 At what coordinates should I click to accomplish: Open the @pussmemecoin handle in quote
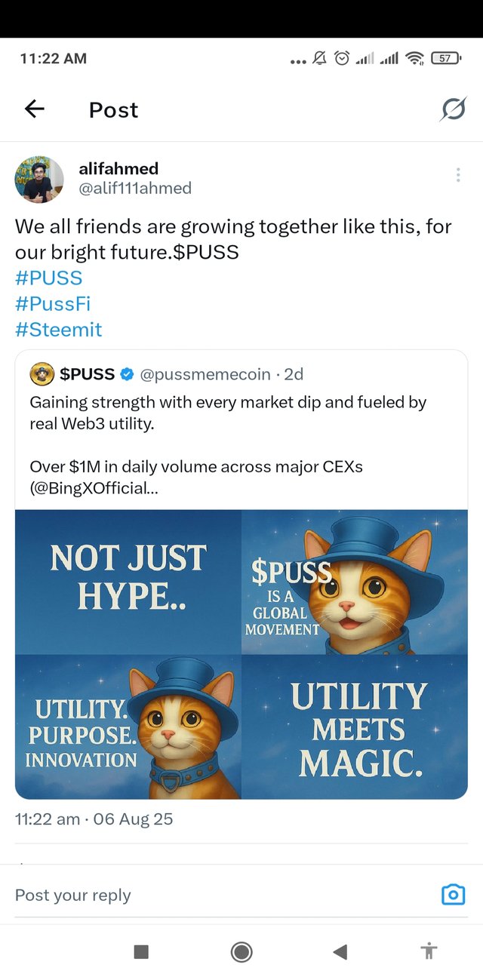pos(205,373)
